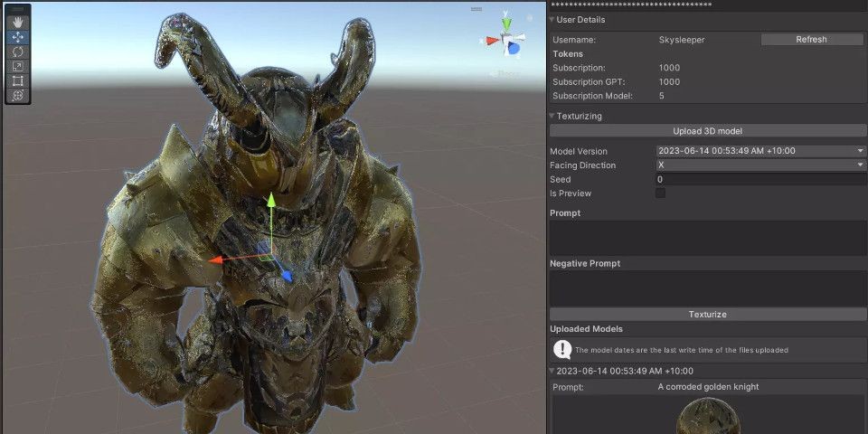Click the Negative Prompt text area
Viewport: 868px width, 434px height.
[x=707, y=288]
